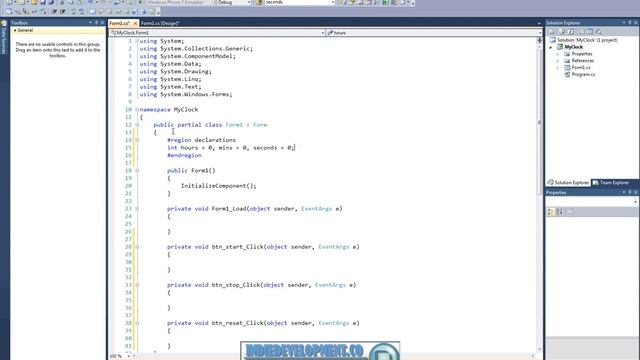The height and width of the screenshot is (360, 640).
Task: Click Uncomment selected lines icon
Action: (x=82, y=12)
